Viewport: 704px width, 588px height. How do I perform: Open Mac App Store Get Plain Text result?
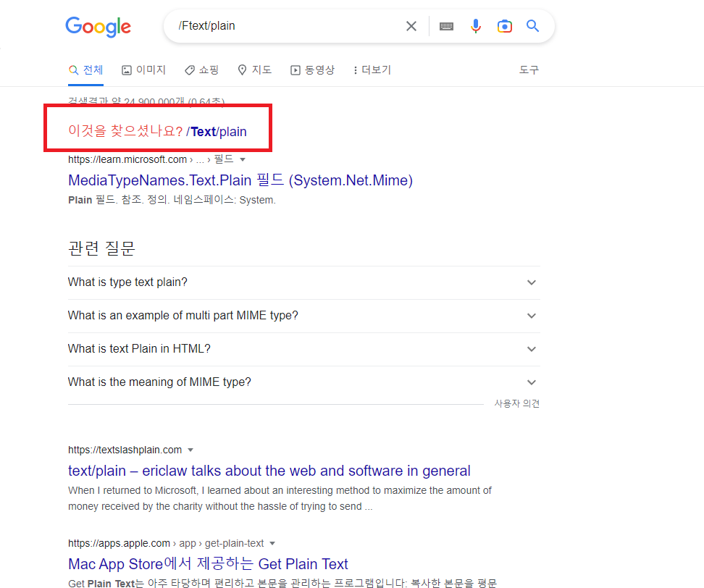tap(208, 564)
